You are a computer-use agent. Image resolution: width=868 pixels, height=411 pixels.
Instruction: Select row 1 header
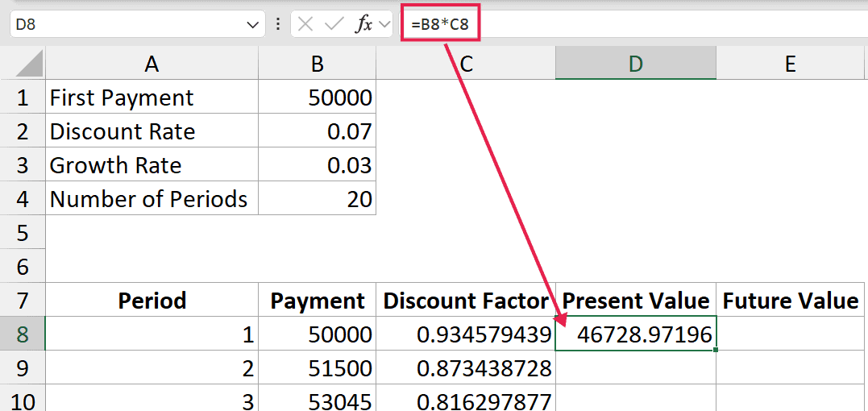pyautogui.click(x=22, y=98)
